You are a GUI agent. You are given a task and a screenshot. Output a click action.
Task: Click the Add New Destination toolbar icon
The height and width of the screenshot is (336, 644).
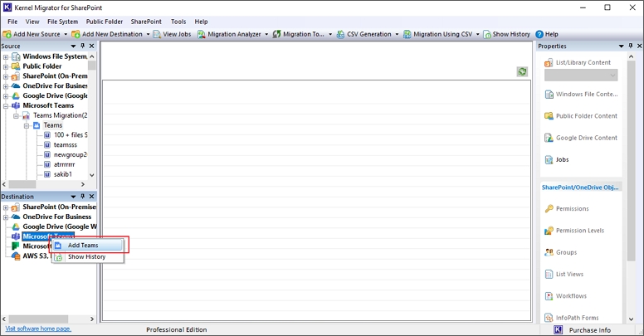coord(76,34)
